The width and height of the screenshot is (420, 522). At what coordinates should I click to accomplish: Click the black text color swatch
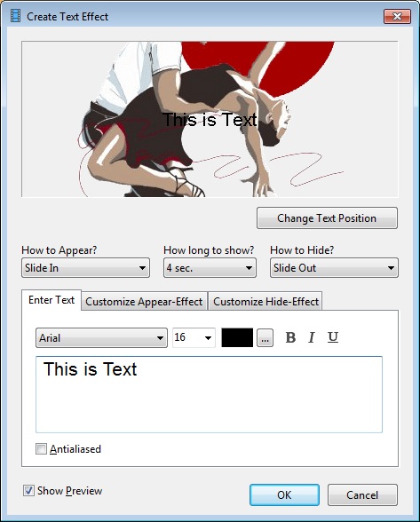tap(237, 337)
